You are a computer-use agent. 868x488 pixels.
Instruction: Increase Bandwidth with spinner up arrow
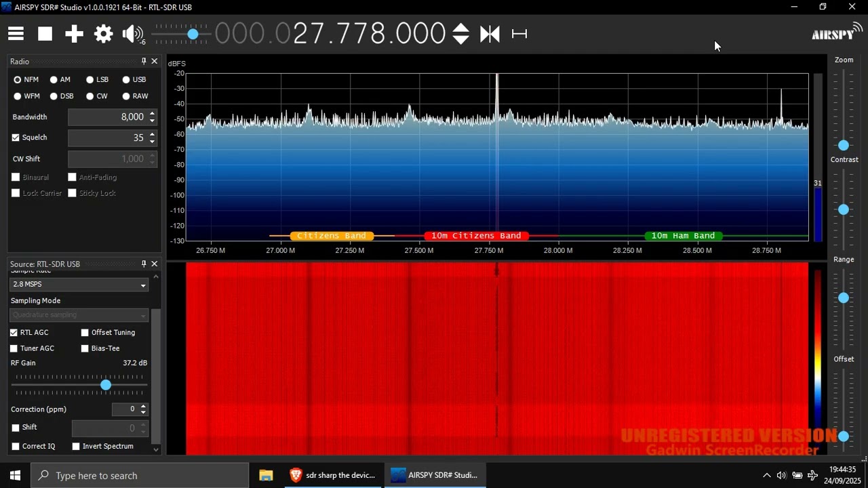pos(152,113)
